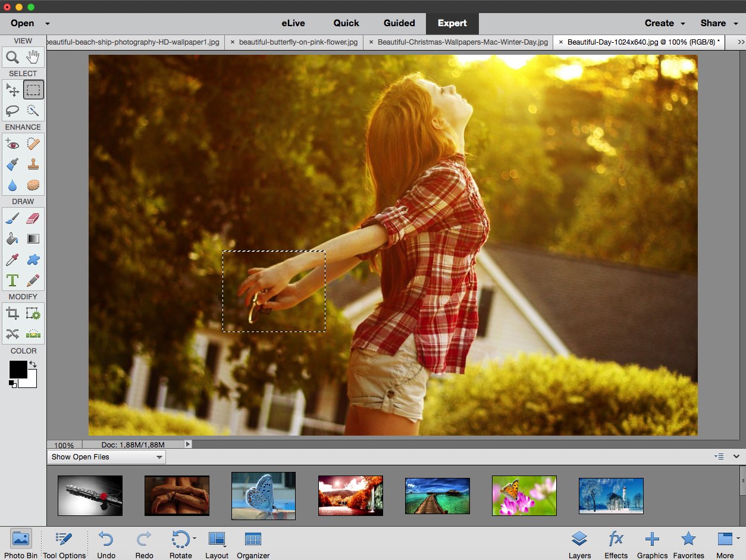Viewport: 746px width, 560px height.
Task: Open the Show Open Files dropdown
Action: (106, 457)
